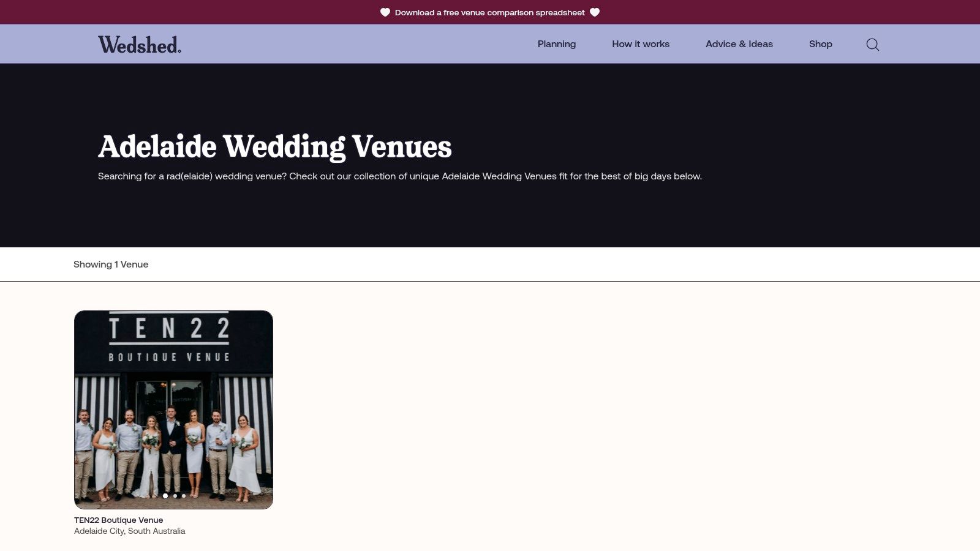Click the venue description text below the heading
This screenshot has height=551, width=980.
click(x=400, y=176)
